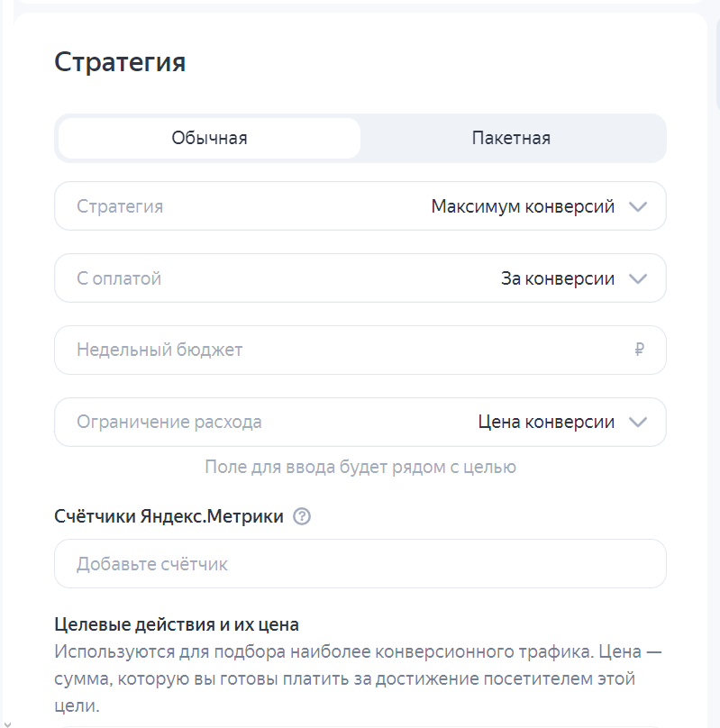Image resolution: width=720 pixels, height=728 pixels.
Task: Click the hint Поле для ввода будет рядом с целью
Action: tap(360, 467)
